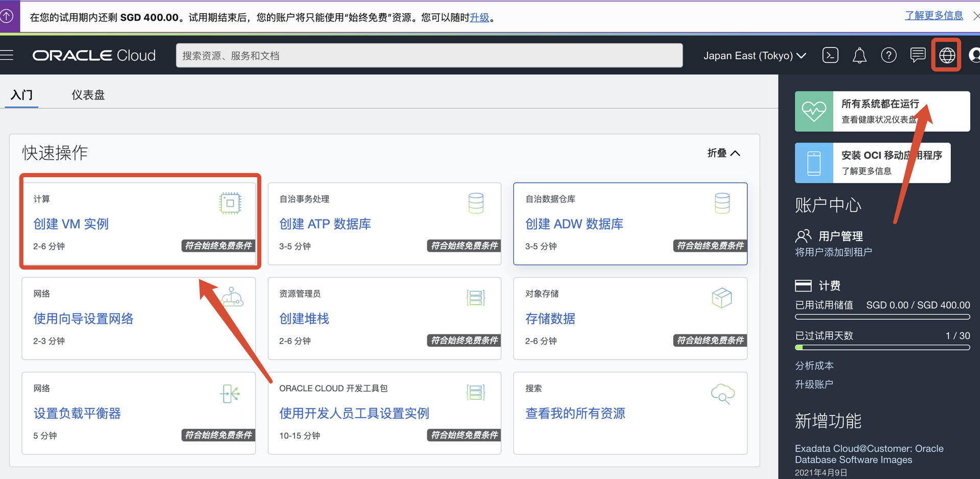Open 创建 ADW 数据库
This screenshot has height=479, width=980.
574,224
